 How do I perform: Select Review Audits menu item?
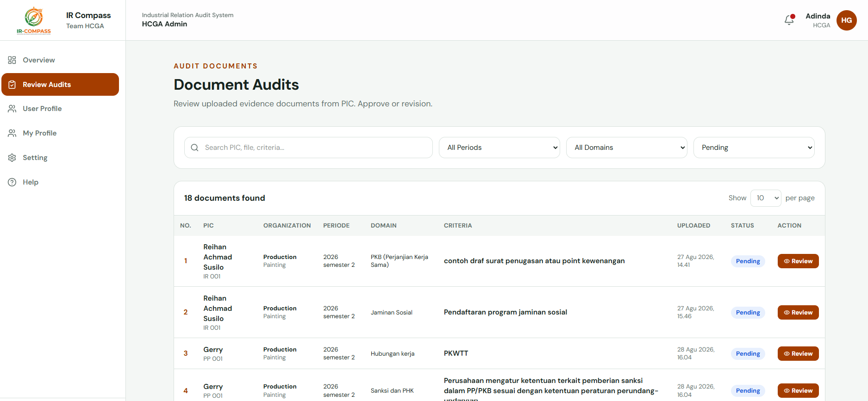pyautogui.click(x=60, y=85)
